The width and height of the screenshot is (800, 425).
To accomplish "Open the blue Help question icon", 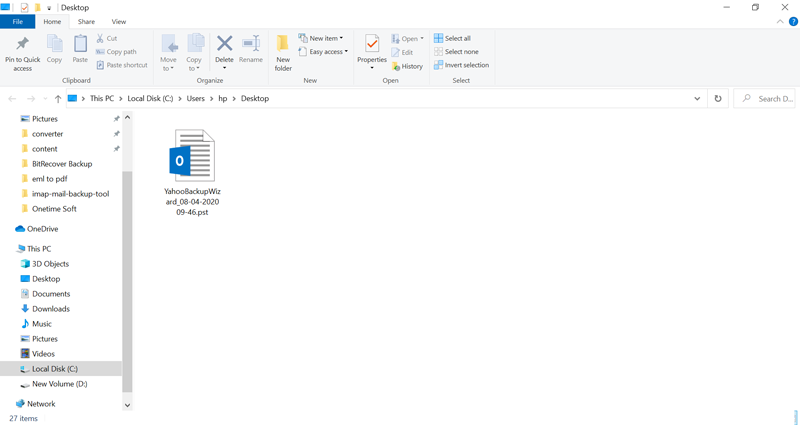I will click(793, 21).
